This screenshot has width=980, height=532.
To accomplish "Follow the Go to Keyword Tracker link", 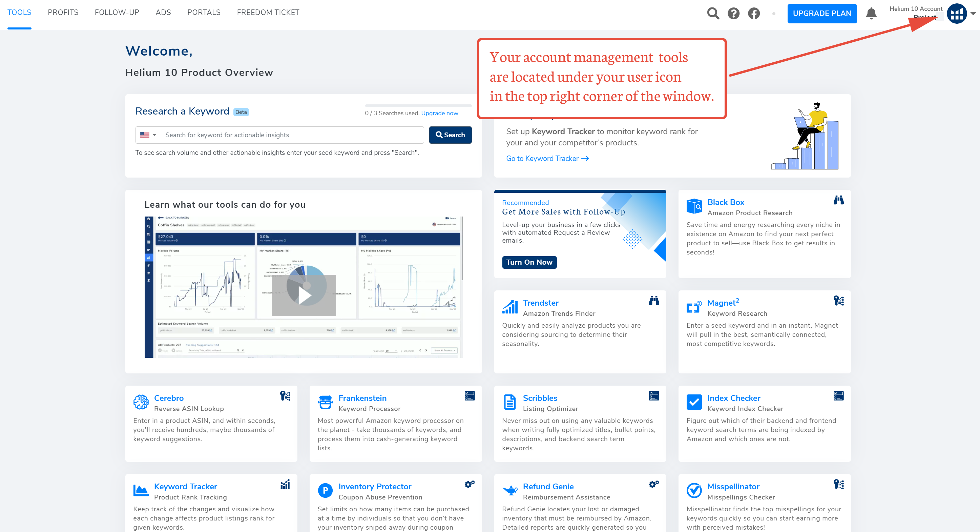I will coord(547,158).
